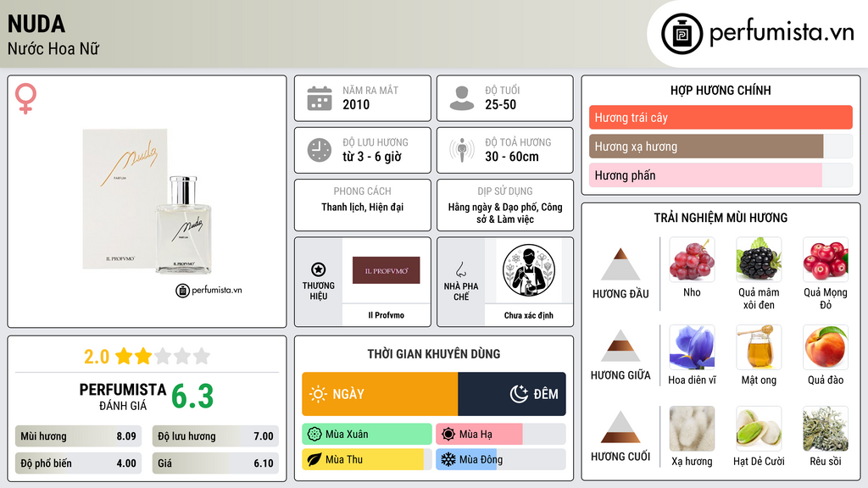Viewport: 868px width, 488px height.
Task: Click the Mùa Xuân season bar
Action: click(x=367, y=435)
